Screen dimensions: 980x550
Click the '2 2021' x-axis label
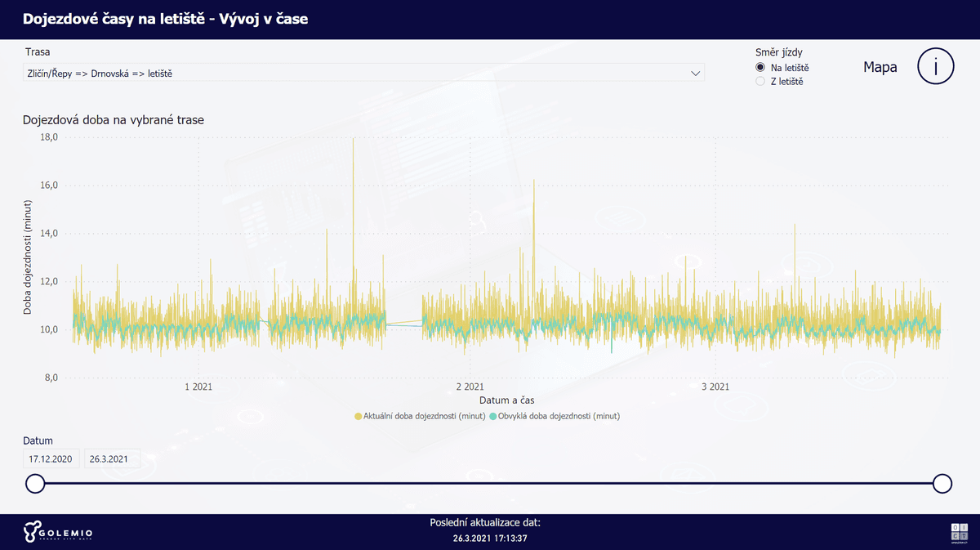point(470,387)
